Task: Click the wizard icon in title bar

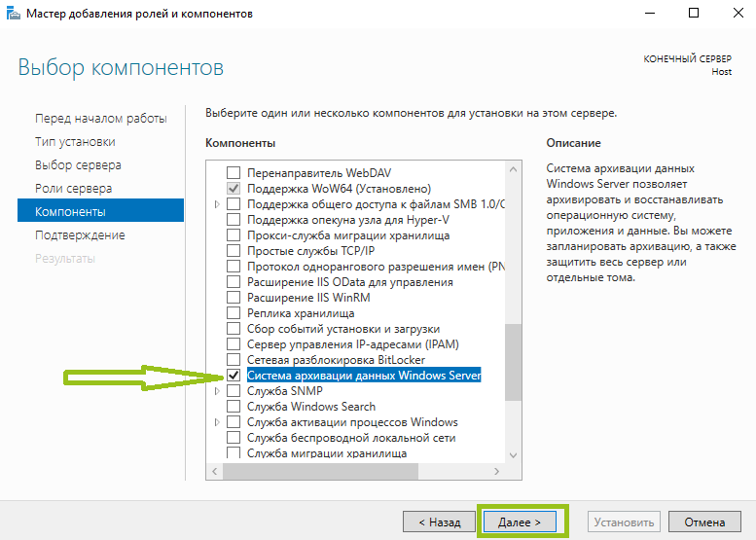Action: 13,13
